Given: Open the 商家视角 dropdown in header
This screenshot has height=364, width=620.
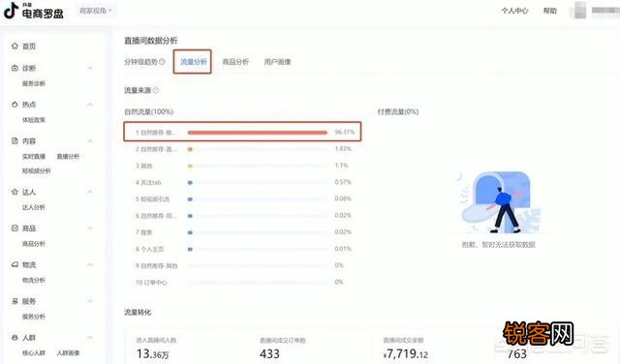Looking at the screenshot, I should point(95,11).
